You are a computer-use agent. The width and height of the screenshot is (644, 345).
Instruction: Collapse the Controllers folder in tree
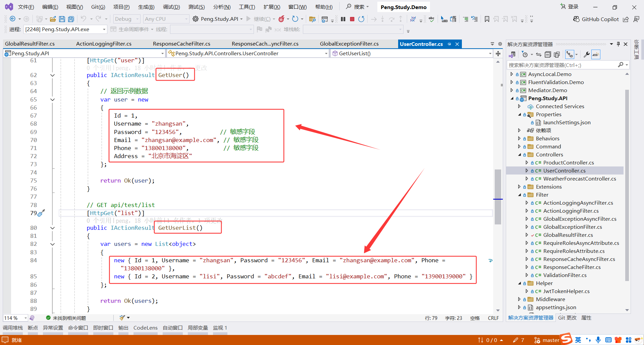[x=520, y=155]
